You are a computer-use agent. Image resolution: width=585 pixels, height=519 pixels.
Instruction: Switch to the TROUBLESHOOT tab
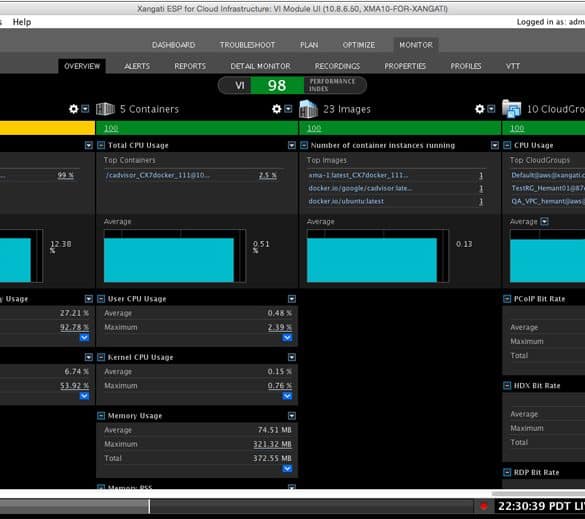click(247, 45)
